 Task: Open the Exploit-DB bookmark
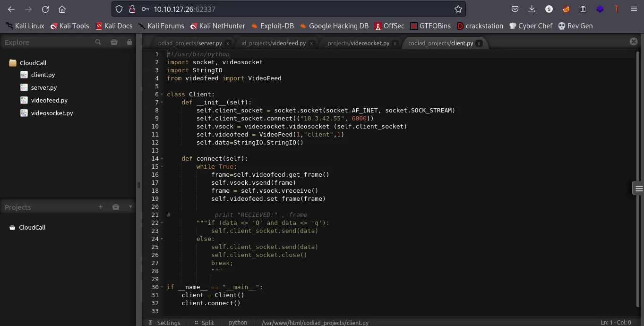click(273, 26)
